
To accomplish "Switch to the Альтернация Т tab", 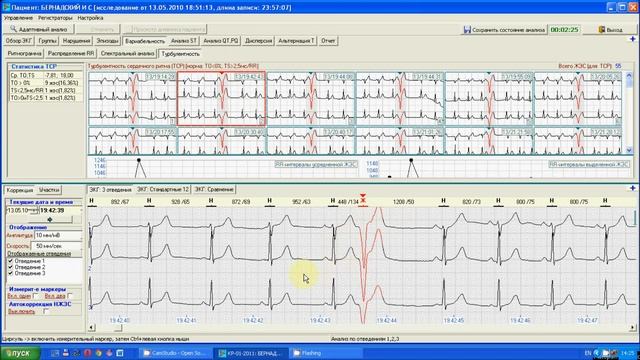I will [296, 41].
